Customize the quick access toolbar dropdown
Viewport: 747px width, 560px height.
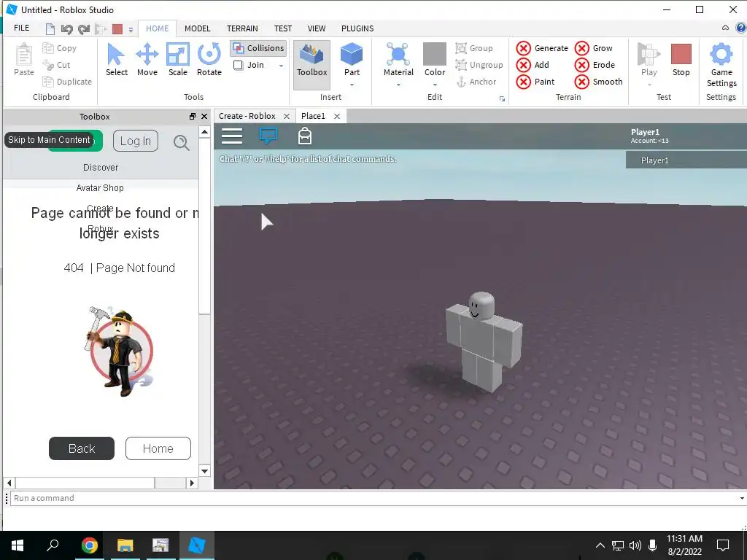[131, 30]
